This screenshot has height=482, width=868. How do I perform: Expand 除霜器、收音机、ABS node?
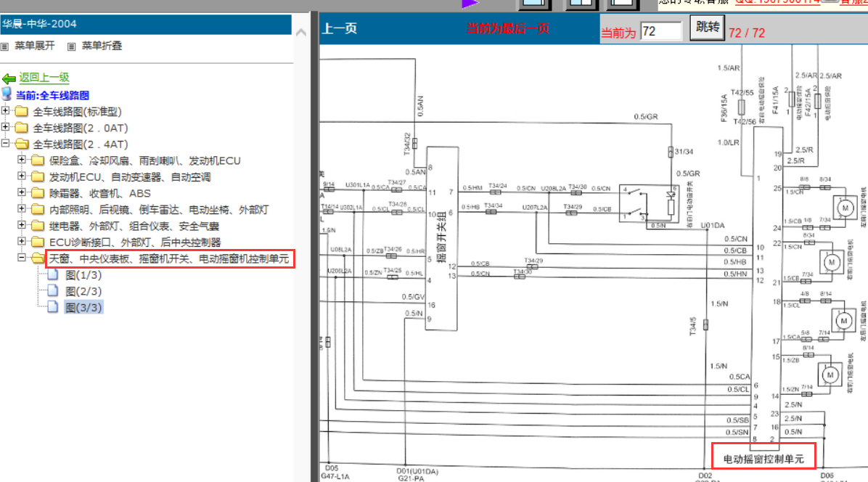(x=22, y=192)
